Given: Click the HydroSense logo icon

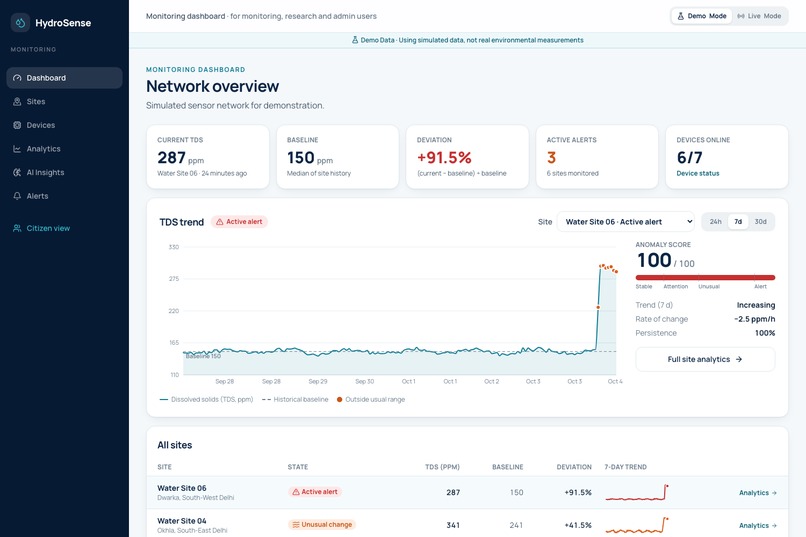Looking at the screenshot, I should tap(20, 23).
